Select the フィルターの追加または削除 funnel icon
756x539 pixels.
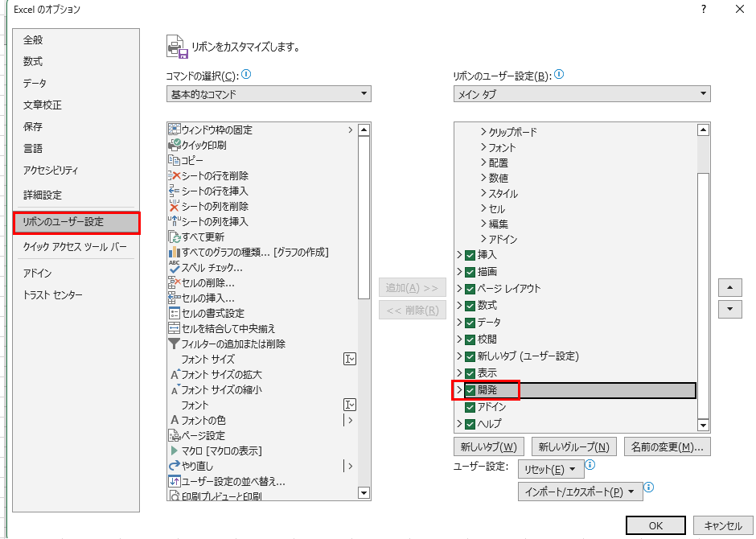pos(175,344)
